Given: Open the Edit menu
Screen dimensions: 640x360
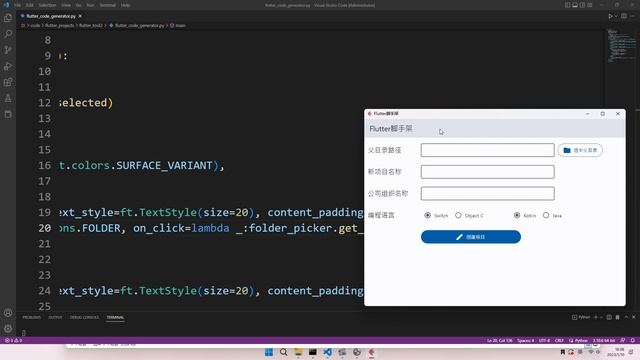Looking at the screenshot, I should (x=29, y=5).
